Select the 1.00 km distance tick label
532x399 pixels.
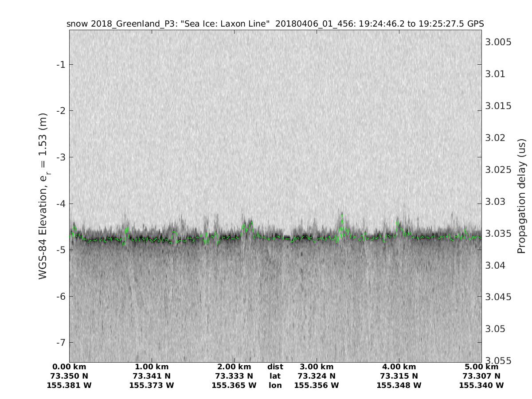(152, 367)
